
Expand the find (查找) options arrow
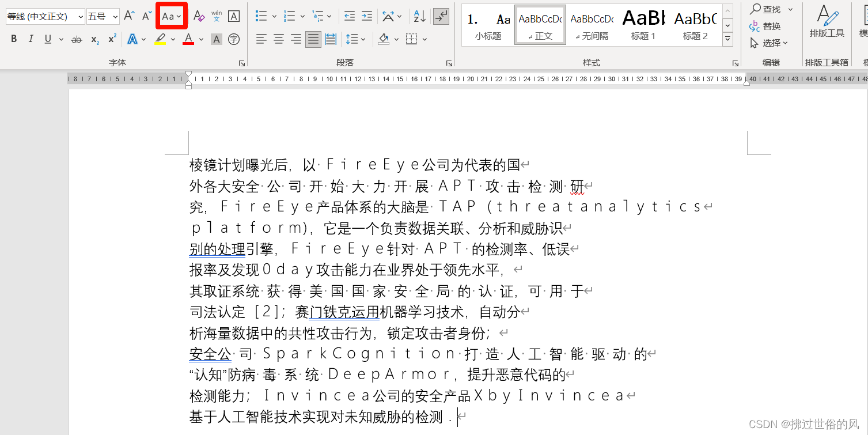point(790,9)
